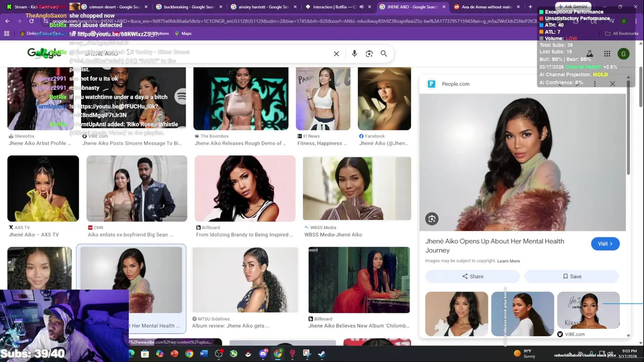Screen dimensions: 644x362
Task: Open the Google apps grid
Action: point(607,54)
